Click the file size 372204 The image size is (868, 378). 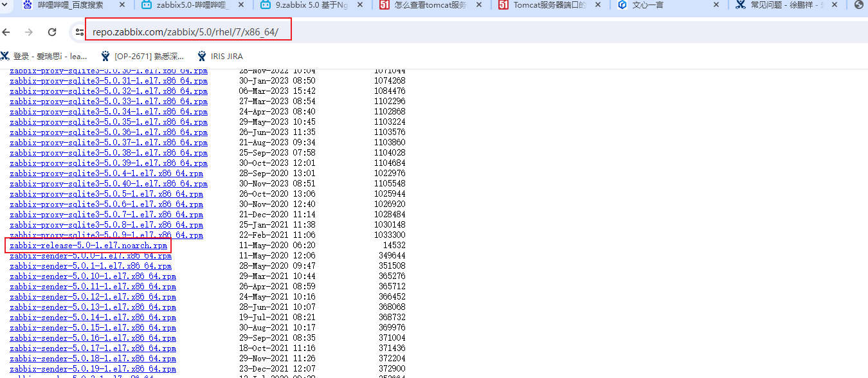[392, 359]
